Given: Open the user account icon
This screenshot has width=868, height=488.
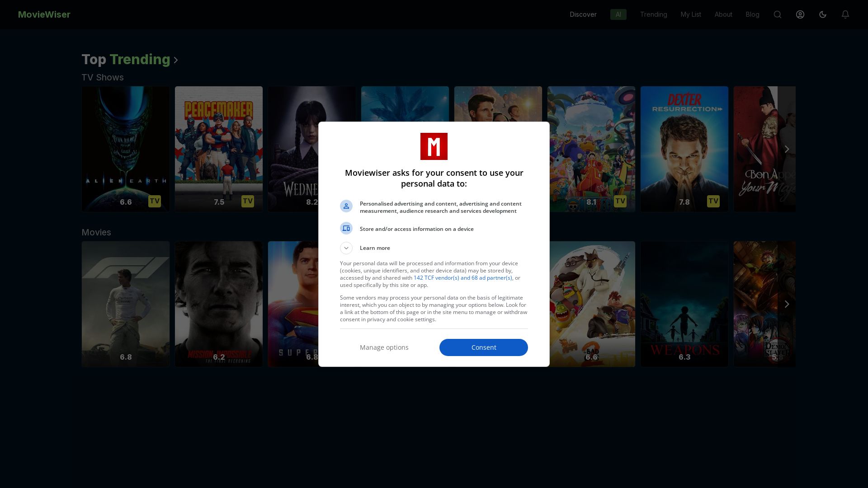Looking at the screenshot, I should [x=800, y=14].
